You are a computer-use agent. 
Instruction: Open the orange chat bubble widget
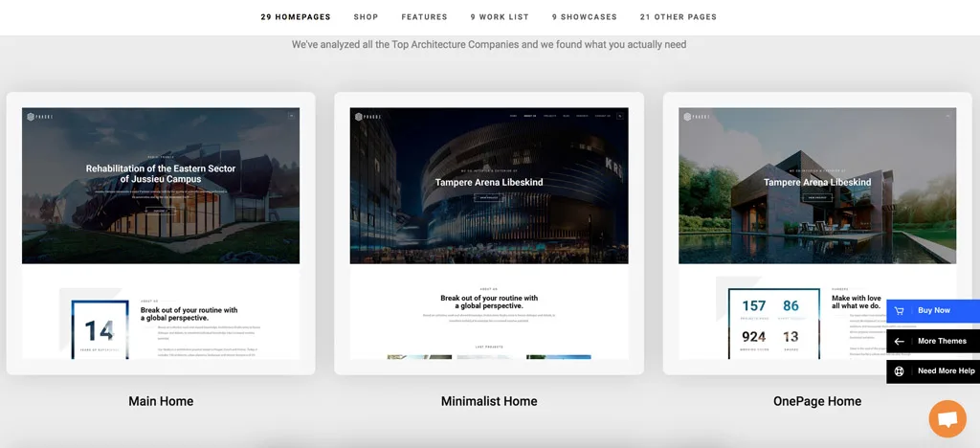tap(947, 419)
